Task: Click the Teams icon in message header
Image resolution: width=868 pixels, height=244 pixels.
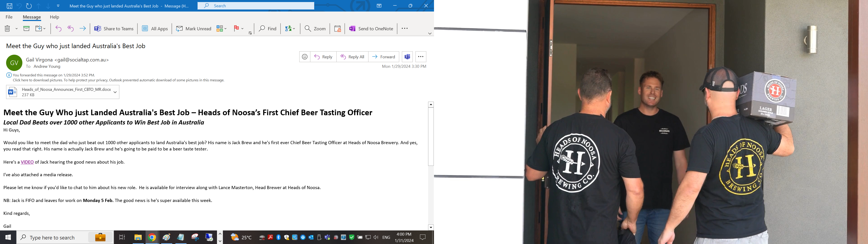Action: click(x=407, y=57)
